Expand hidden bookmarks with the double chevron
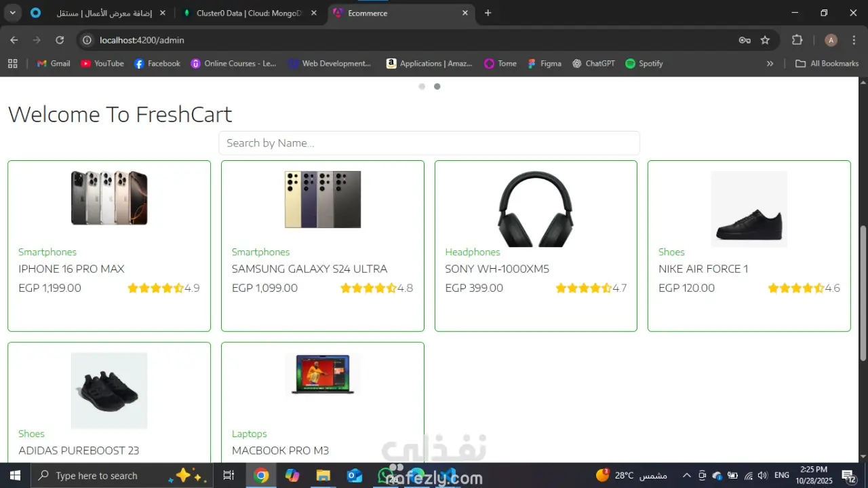Image resolution: width=868 pixels, height=488 pixels. 770,63
